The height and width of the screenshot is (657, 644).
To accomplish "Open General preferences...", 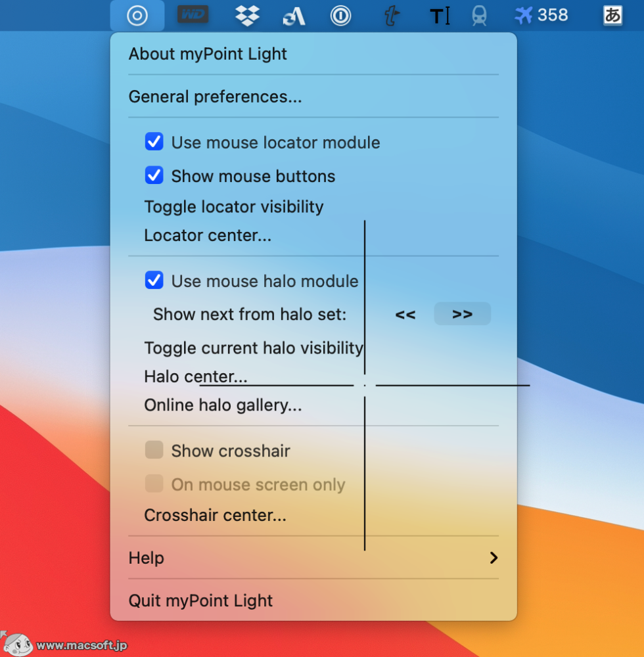I will pos(215,97).
